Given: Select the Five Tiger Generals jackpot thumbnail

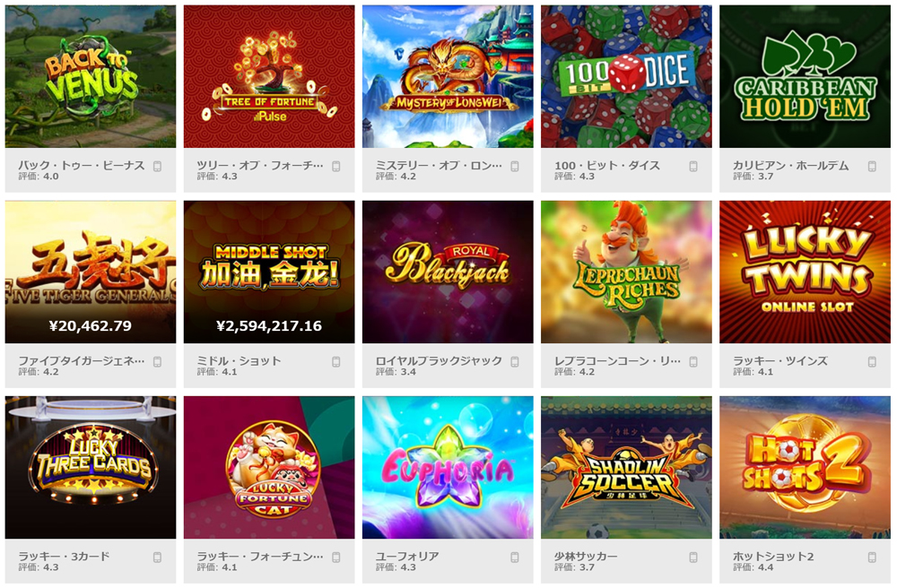Looking at the screenshot, I should [91, 272].
